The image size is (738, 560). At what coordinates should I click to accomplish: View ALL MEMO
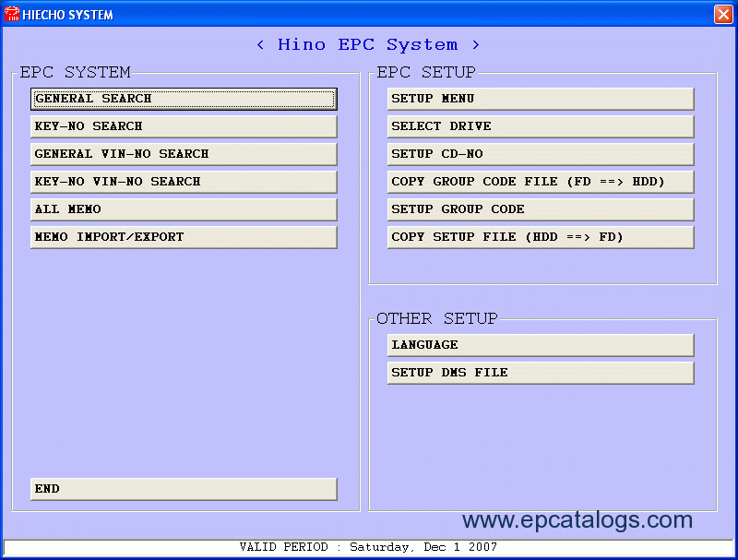[184, 209]
